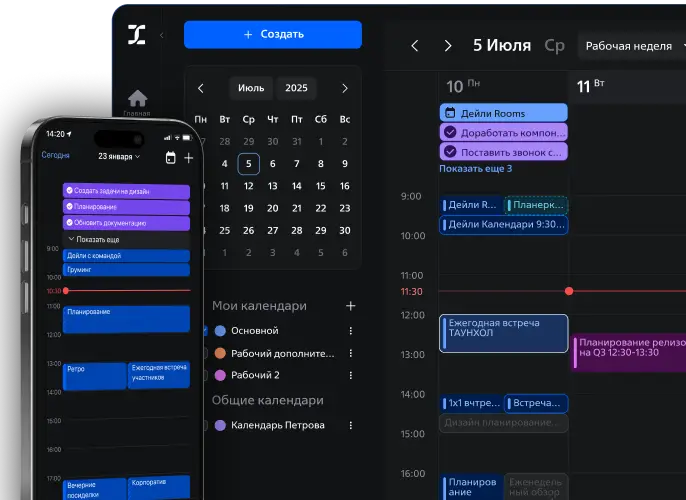Tap the calendar icon on phone header
The image size is (686, 500).
pos(171,157)
